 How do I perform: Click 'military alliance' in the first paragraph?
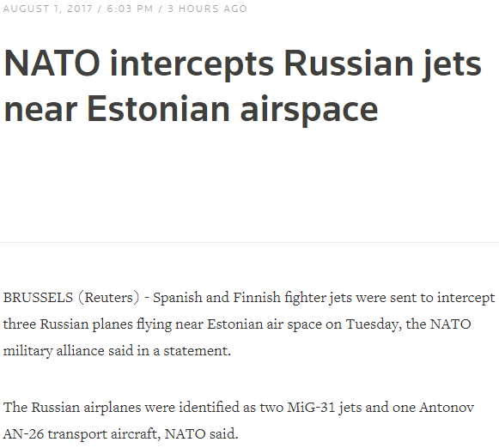[x=54, y=351]
